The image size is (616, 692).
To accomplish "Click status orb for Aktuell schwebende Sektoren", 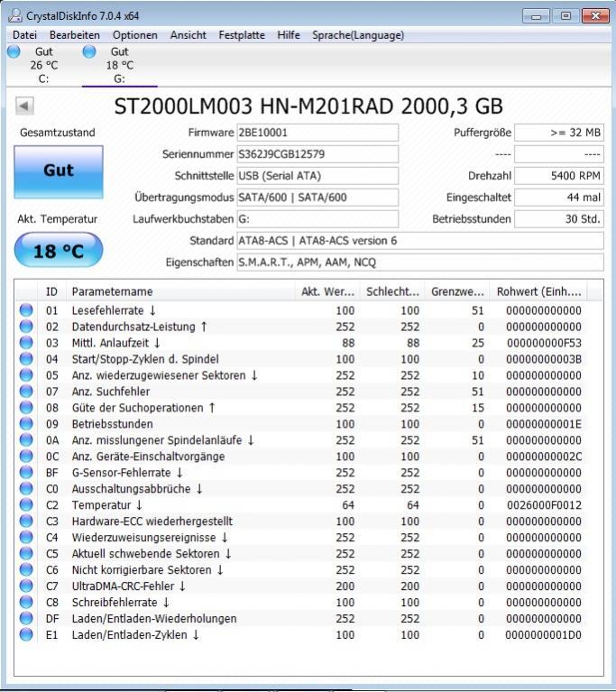I will click(x=26, y=553).
